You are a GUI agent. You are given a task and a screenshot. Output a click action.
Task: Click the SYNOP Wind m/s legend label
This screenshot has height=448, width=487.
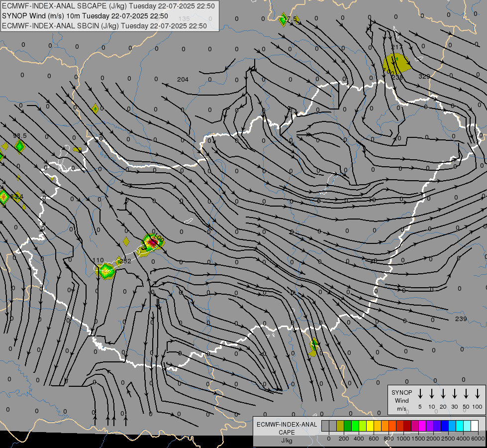[x=401, y=400]
